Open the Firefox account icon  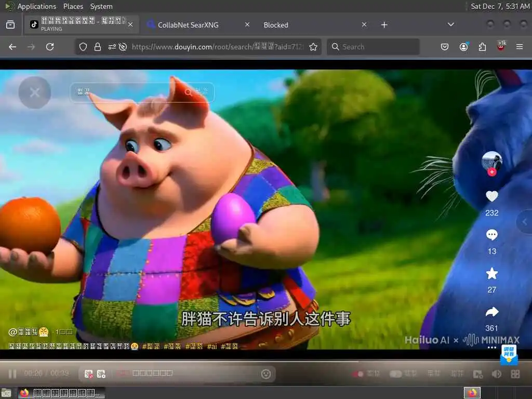[463, 47]
